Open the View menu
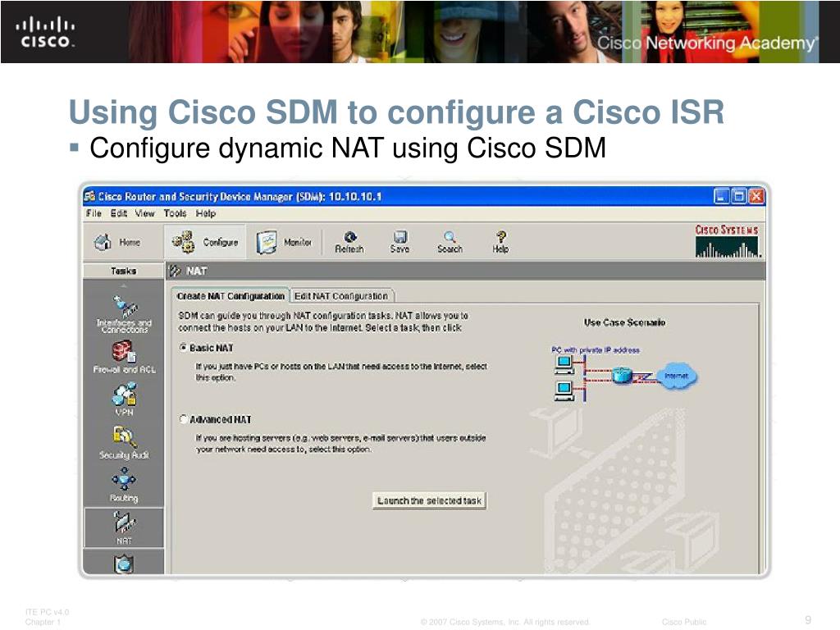Screen dimensions: 840x630 pyautogui.click(x=144, y=213)
